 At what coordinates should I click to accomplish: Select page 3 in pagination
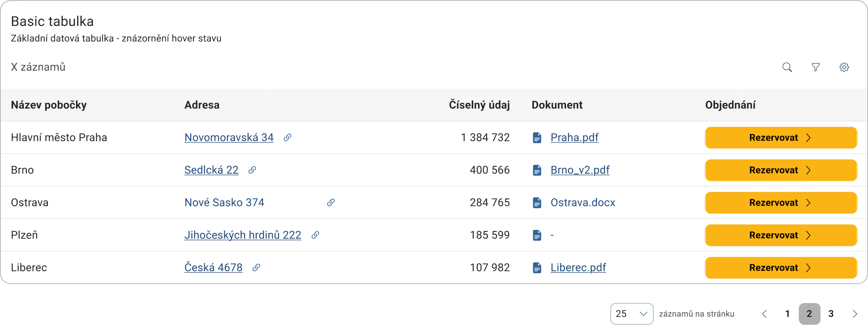point(831,314)
